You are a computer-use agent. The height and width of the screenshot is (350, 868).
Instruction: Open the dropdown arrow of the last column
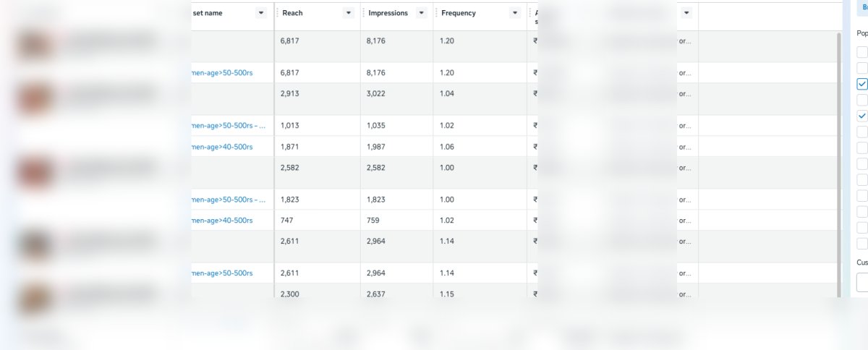point(686,13)
